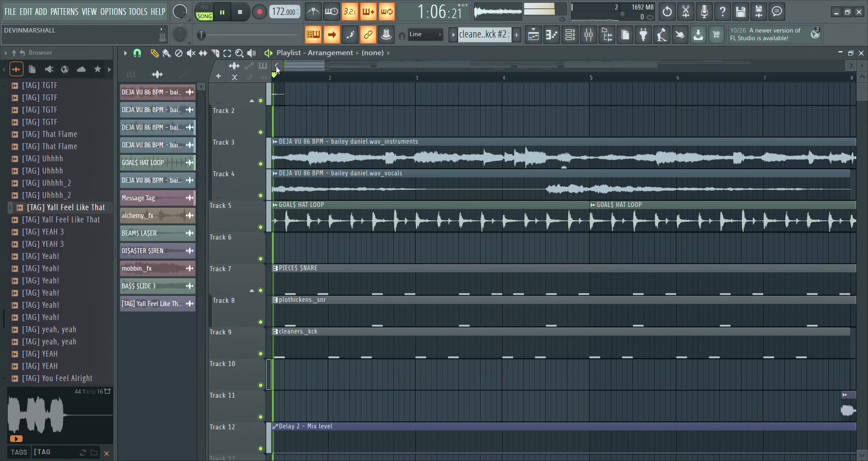The height and width of the screenshot is (461, 868).
Task: Toggle typing keyboard to piano button
Action: [313, 35]
